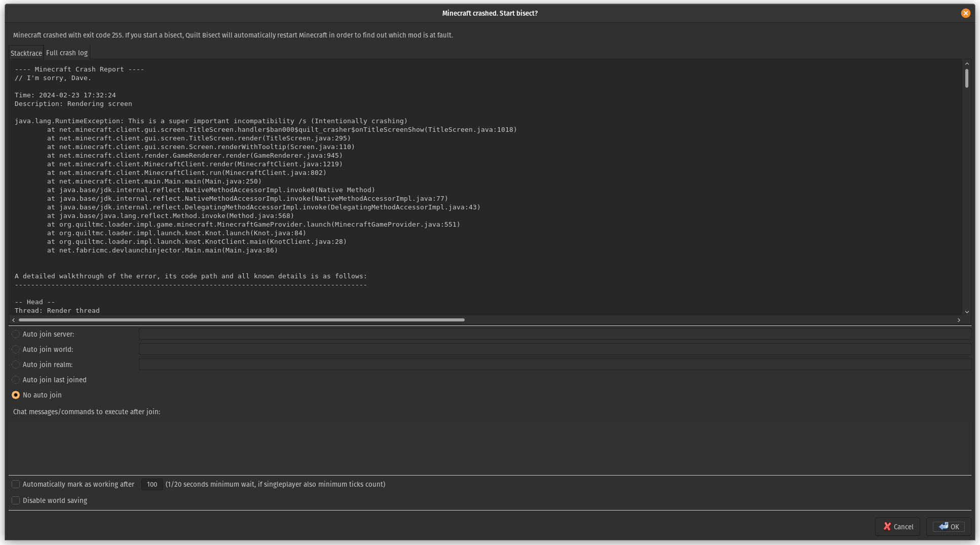Image resolution: width=980 pixels, height=545 pixels.
Task: Click the chat messages/commands text area
Action: point(490,446)
